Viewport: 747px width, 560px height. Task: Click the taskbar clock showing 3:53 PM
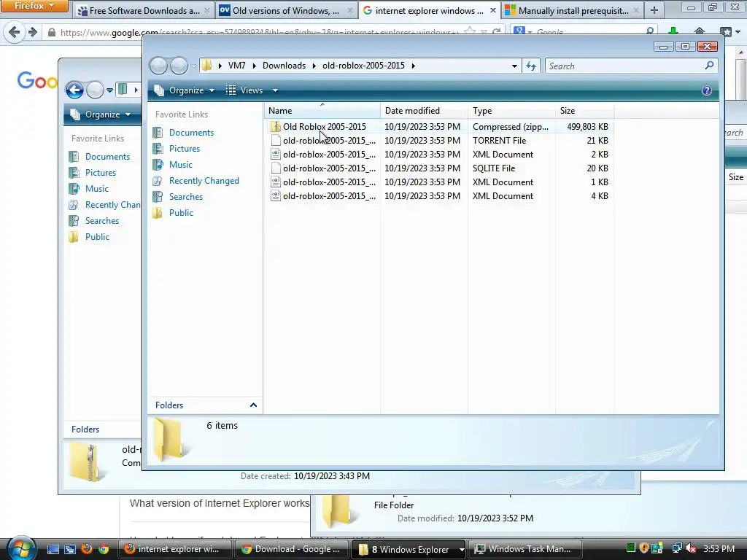(x=719, y=549)
